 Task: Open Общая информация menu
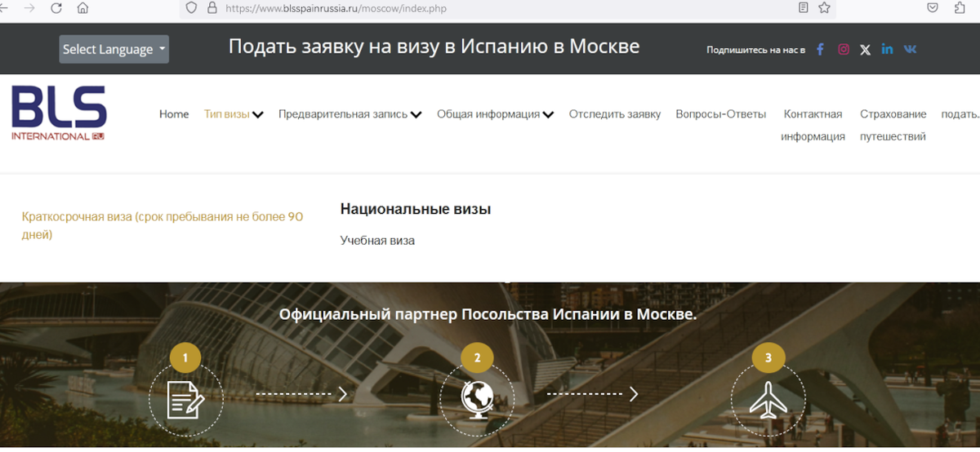pyautogui.click(x=488, y=114)
